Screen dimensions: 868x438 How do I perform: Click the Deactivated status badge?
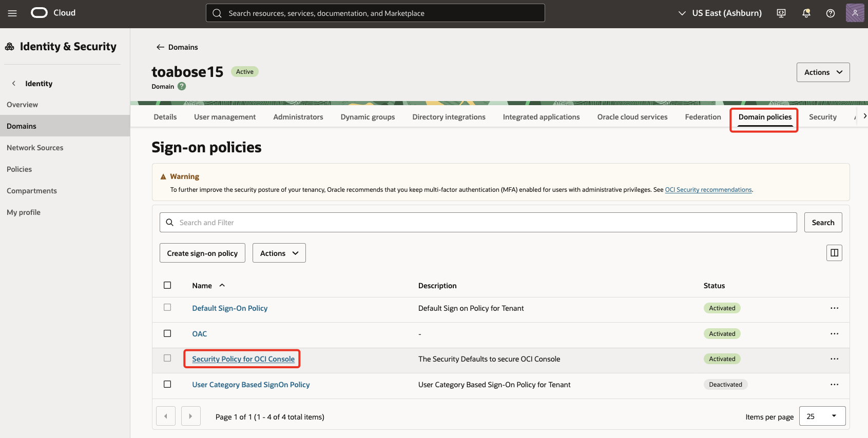pyautogui.click(x=725, y=385)
